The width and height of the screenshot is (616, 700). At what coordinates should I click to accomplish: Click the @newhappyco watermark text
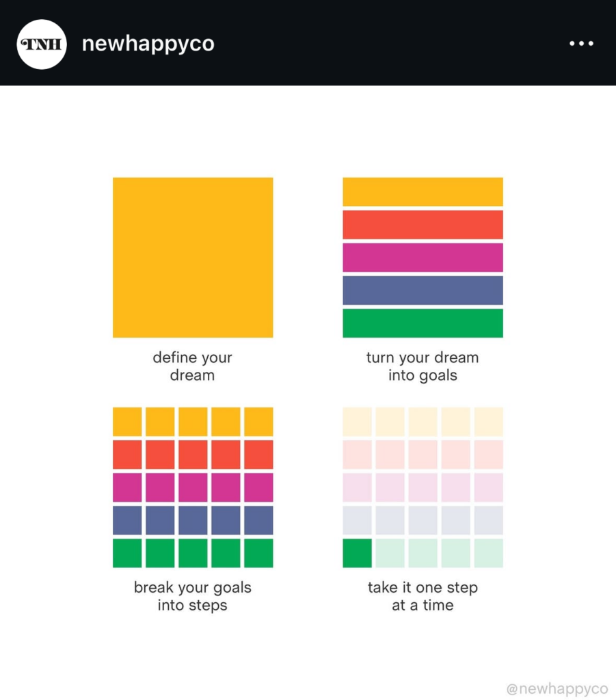557,688
